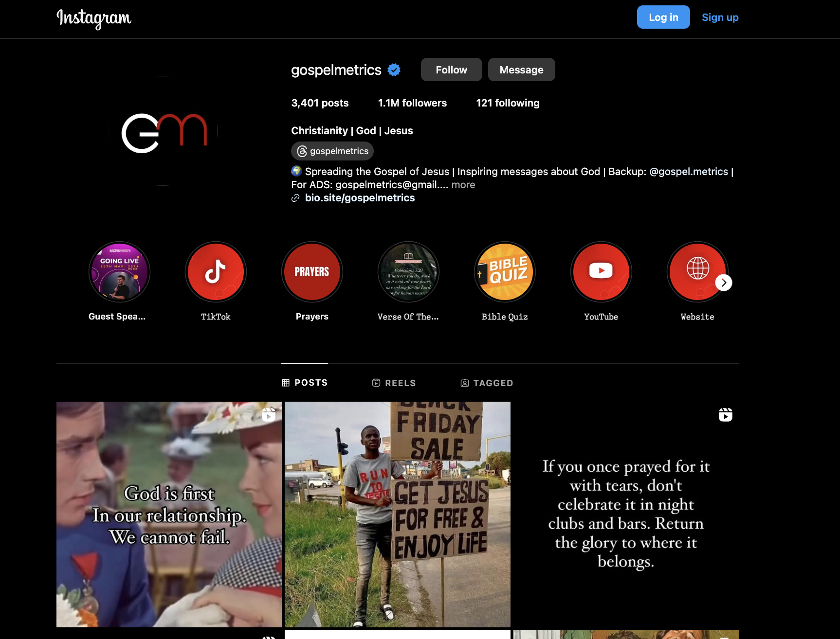Open the God is first post
The image size is (840, 639).
tap(169, 515)
